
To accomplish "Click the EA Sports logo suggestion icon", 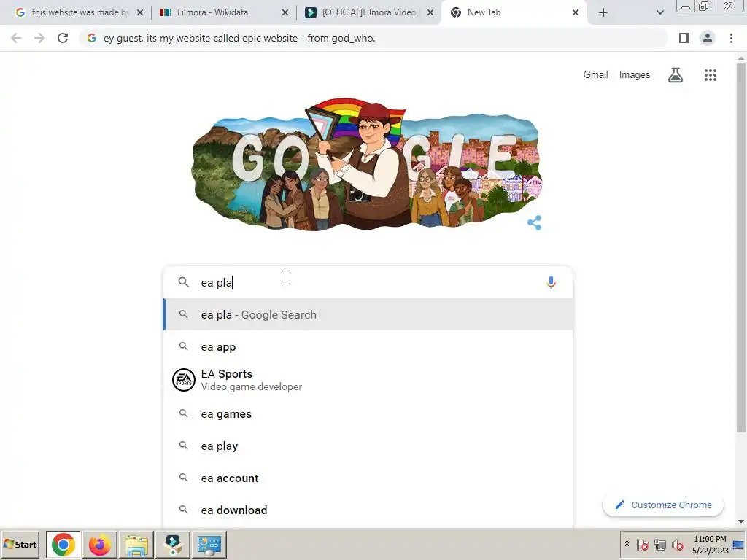I will coord(183,380).
